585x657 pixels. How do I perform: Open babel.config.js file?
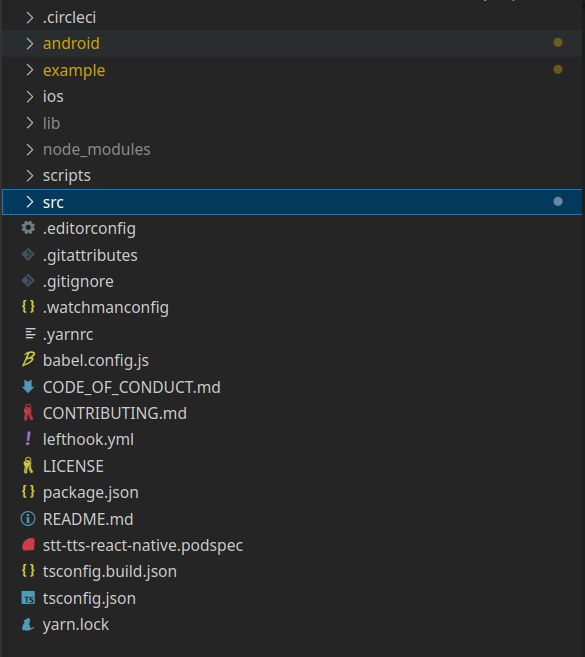click(96, 360)
